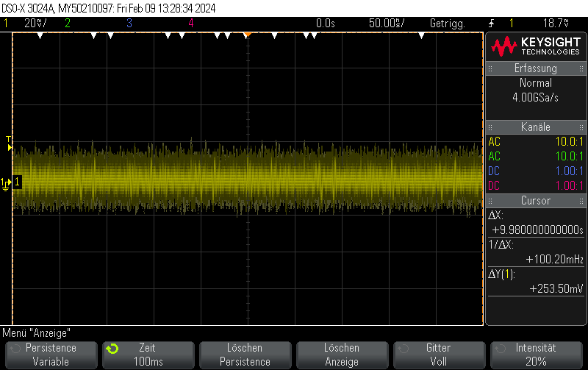This screenshot has width=588, height=370.
Task: Click the yellow AC 10.0:1 channel row
Action: pos(536,142)
